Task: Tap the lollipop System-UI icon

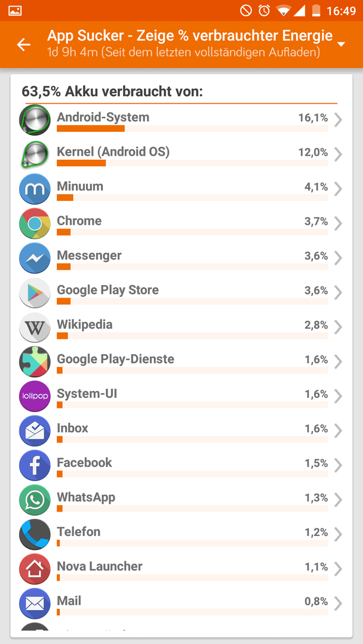Action: click(x=35, y=396)
